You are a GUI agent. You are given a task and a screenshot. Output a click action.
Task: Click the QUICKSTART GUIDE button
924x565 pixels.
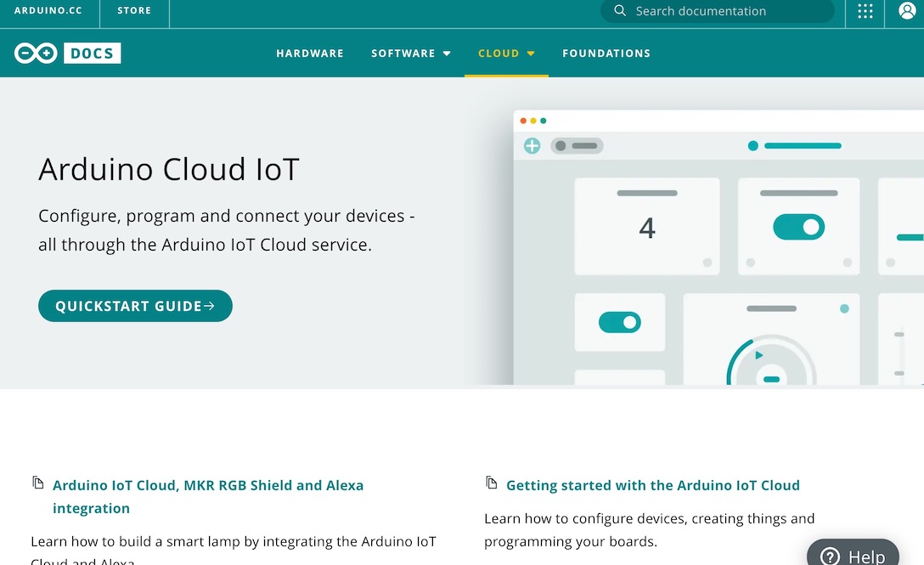pos(135,306)
